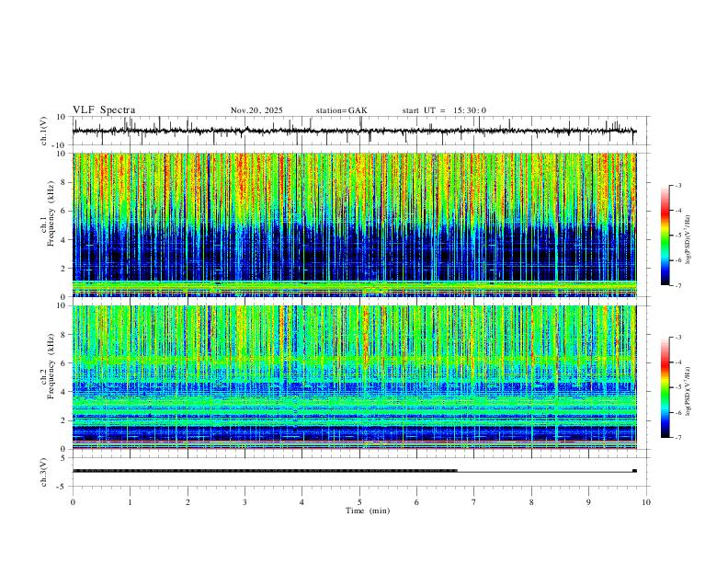Click the "ch.3(V)" axis label
728x563 pixels.
pos(44,472)
